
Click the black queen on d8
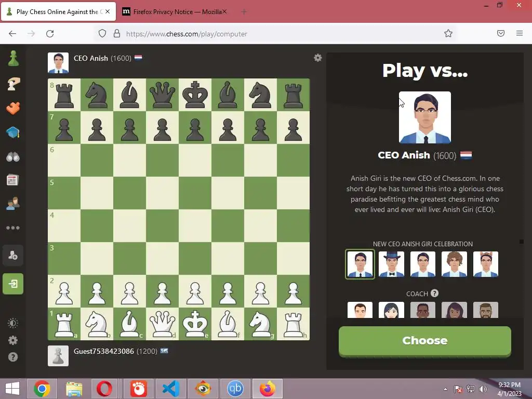tap(162, 95)
